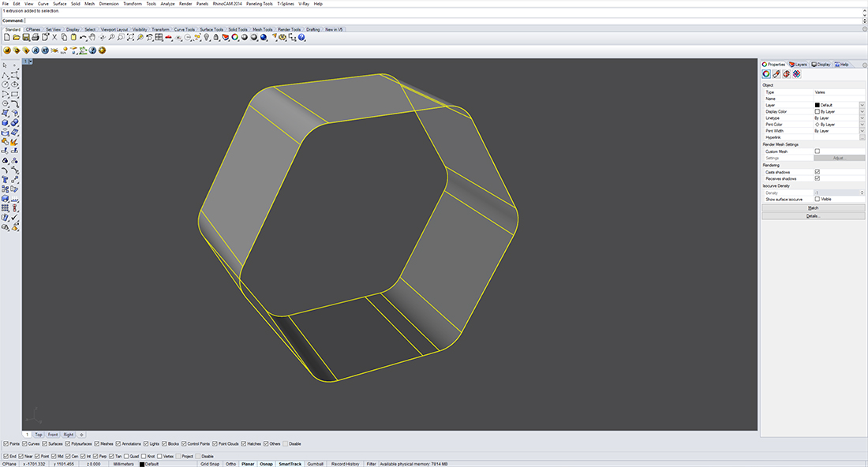
Task: Click the Open file folder icon
Action: pos(16,38)
